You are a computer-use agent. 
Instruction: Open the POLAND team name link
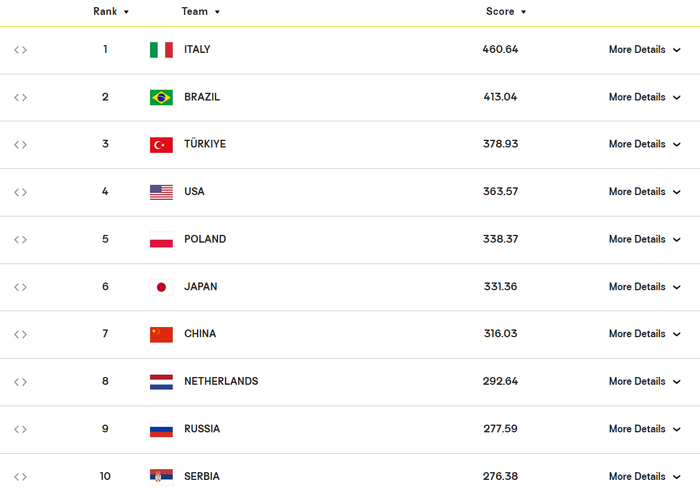(x=205, y=239)
